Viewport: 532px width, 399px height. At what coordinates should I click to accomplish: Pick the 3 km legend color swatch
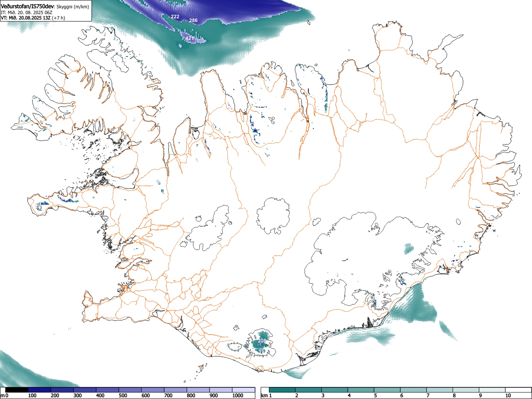tap(335, 390)
